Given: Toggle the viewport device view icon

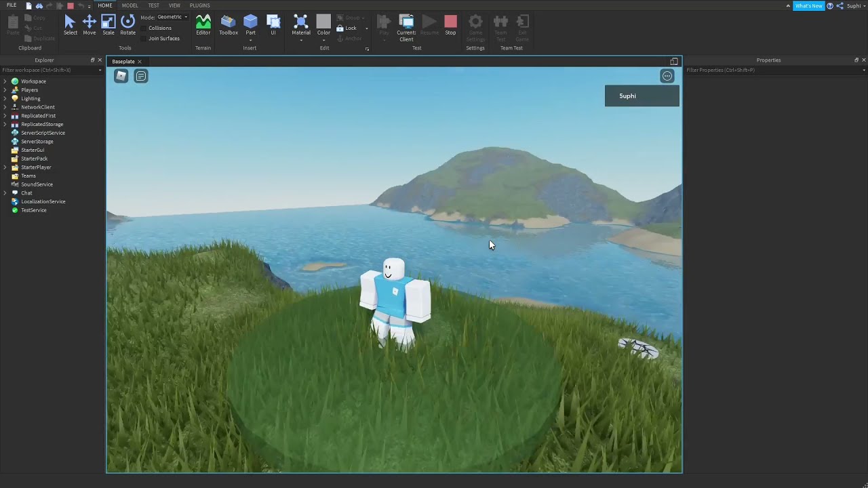Looking at the screenshot, I should click(x=673, y=62).
